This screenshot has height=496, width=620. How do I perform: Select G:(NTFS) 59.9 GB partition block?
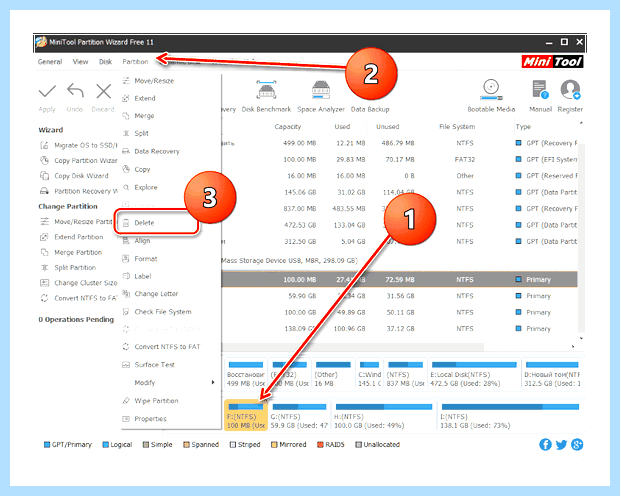point(299,415)
